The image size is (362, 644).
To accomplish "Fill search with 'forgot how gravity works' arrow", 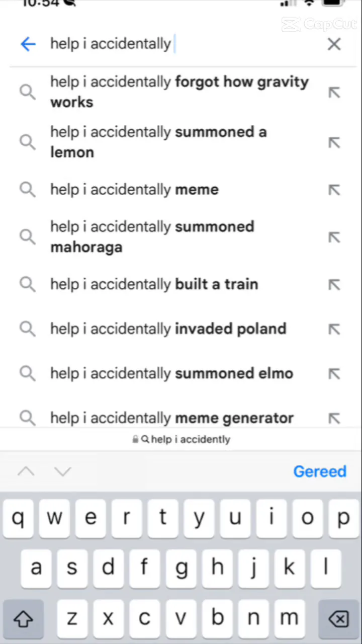I will [x=334, y=92].
